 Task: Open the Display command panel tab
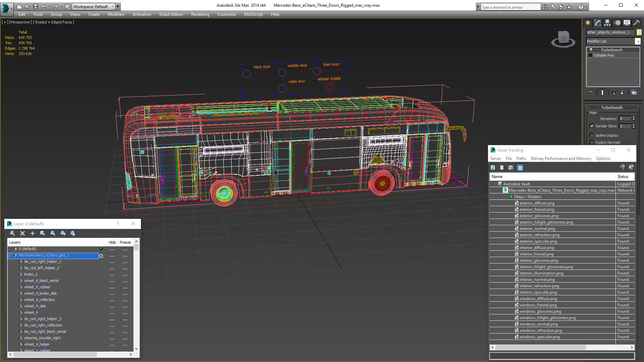627,23
